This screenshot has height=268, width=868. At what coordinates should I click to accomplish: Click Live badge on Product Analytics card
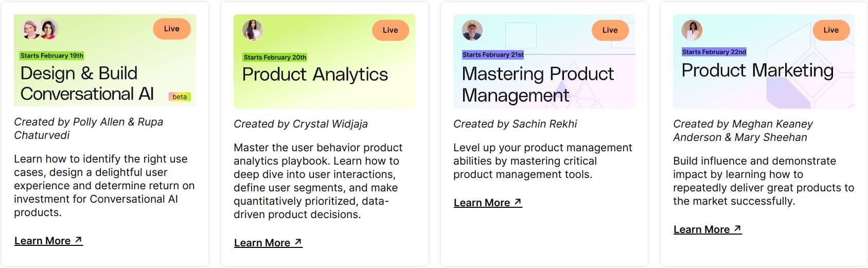(391, 30)
